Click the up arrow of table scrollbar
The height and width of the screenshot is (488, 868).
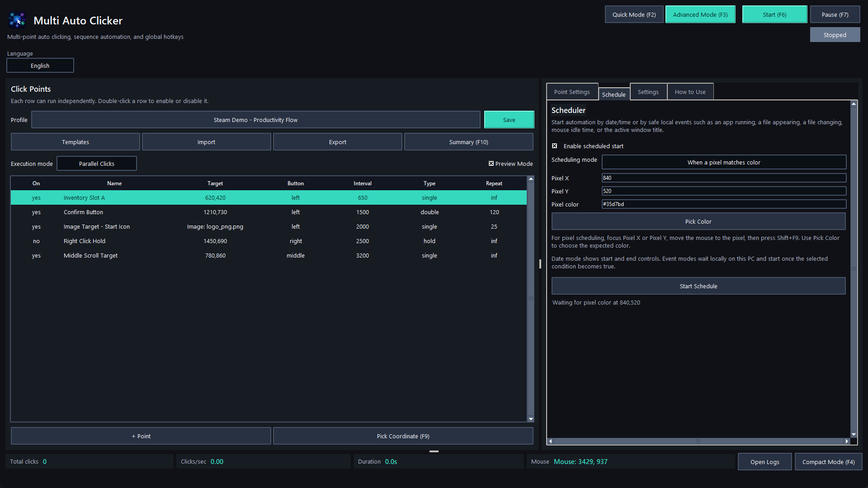531,179
